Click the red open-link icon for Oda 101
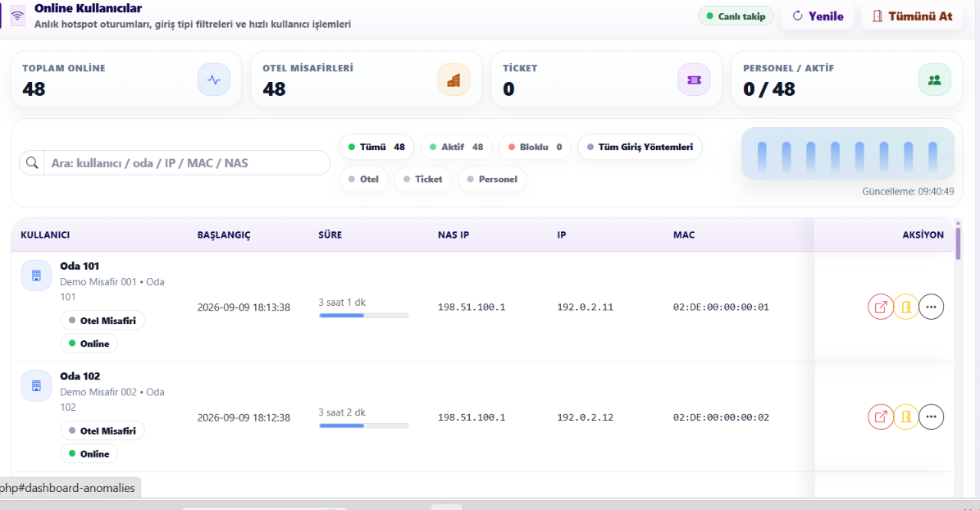 [x=881, y=307]
